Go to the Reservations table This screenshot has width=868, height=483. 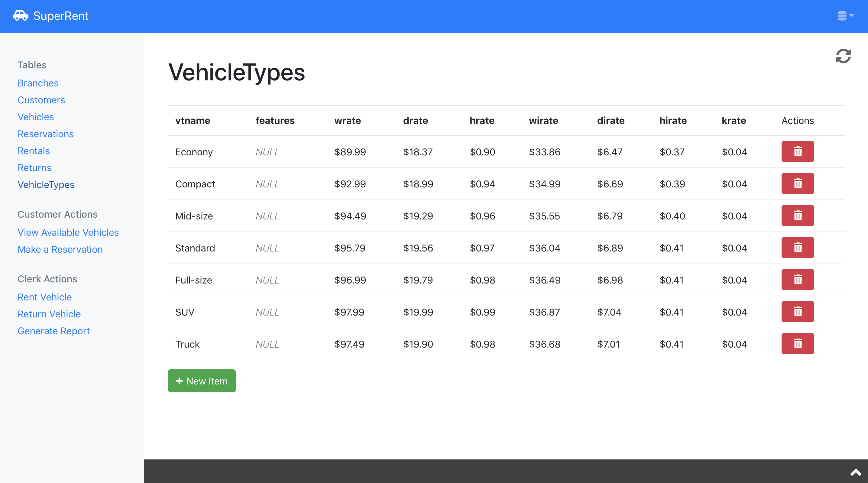pyautogui.click(x=46, y=134)
